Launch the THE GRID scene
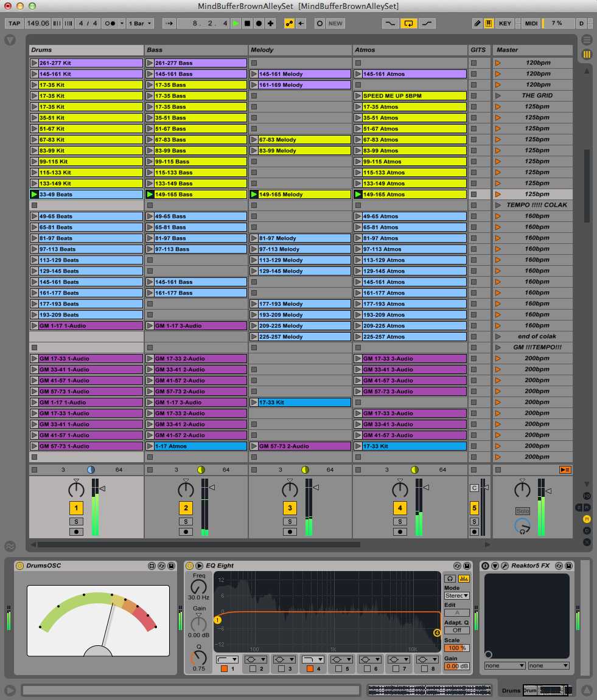This screenshot has width=597, height=700. (498, 95)
